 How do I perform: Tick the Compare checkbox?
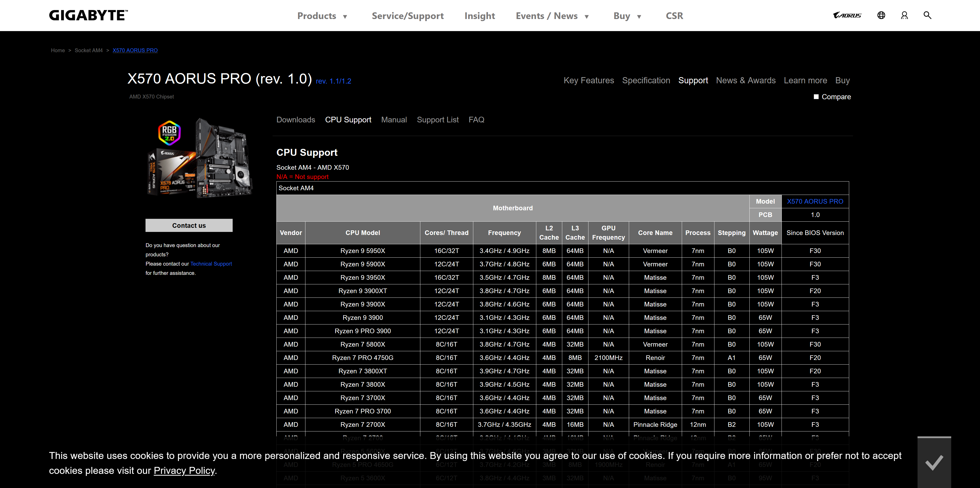pos(816,97)
